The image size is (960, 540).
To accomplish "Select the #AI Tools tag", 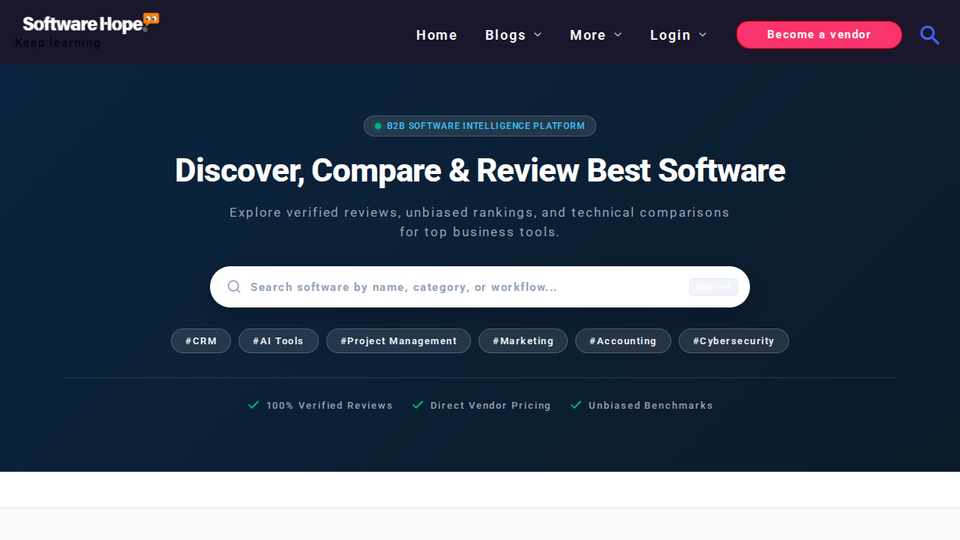I will pyautogui.click(x=278, y=340).
